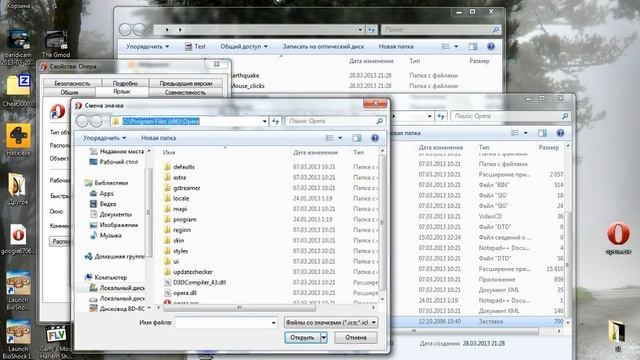Select the ui folder
Screen dimensions: 640x360
tap(176, 262)
